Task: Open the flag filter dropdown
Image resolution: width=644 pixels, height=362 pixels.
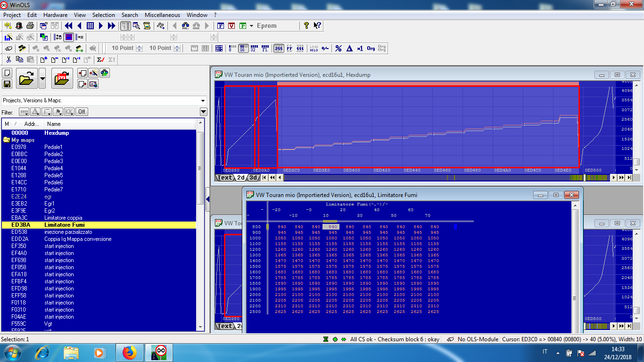Action: (58, 112)
